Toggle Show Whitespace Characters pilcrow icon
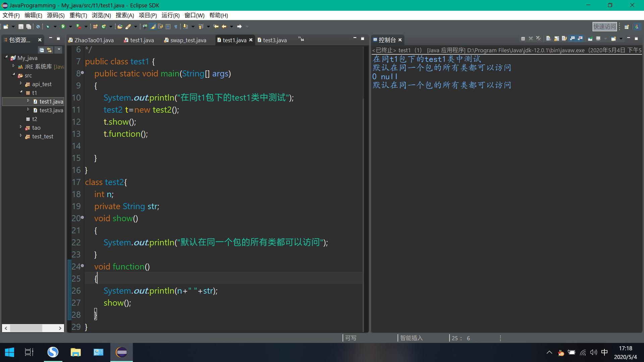The width and height of the screenshot is (644, 362). (176, 26)
